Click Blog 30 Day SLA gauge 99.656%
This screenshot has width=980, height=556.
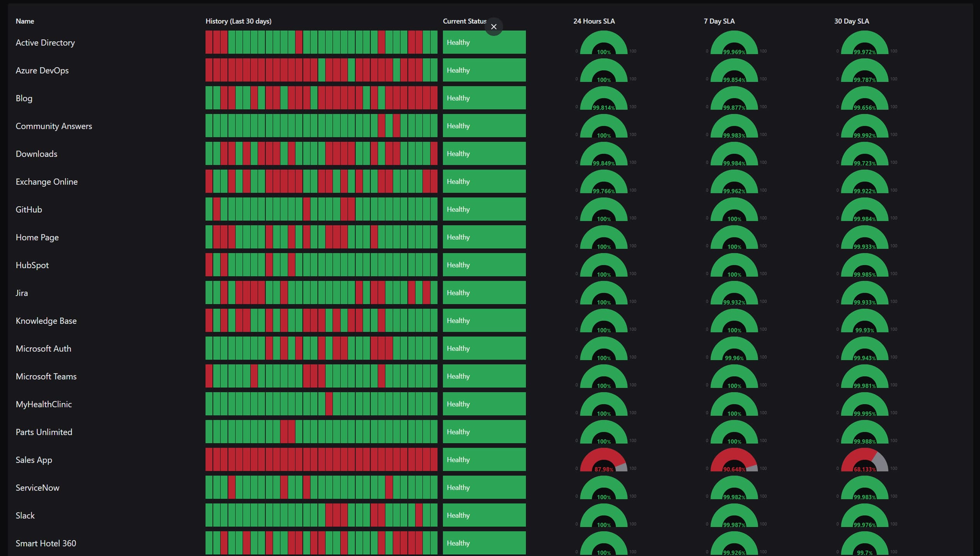coord(864,99)
